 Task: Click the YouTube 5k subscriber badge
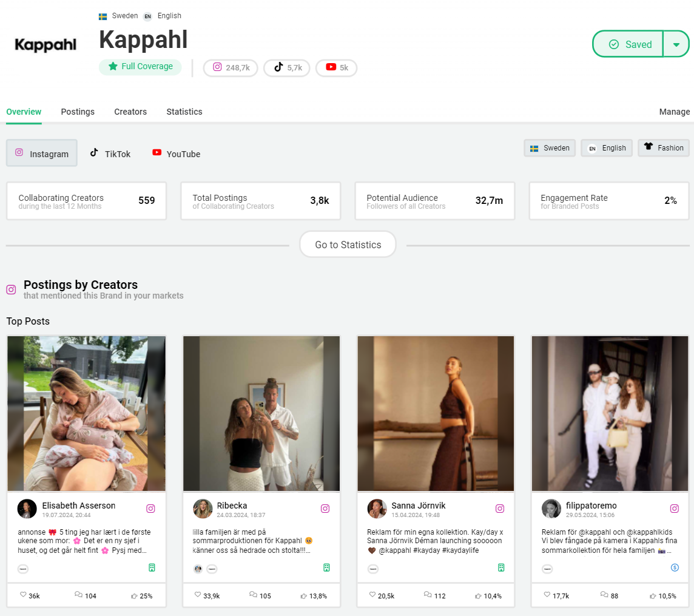pos(336,68)
